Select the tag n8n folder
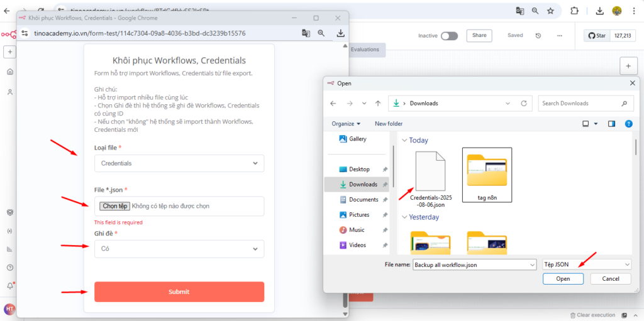 (487, 175)
